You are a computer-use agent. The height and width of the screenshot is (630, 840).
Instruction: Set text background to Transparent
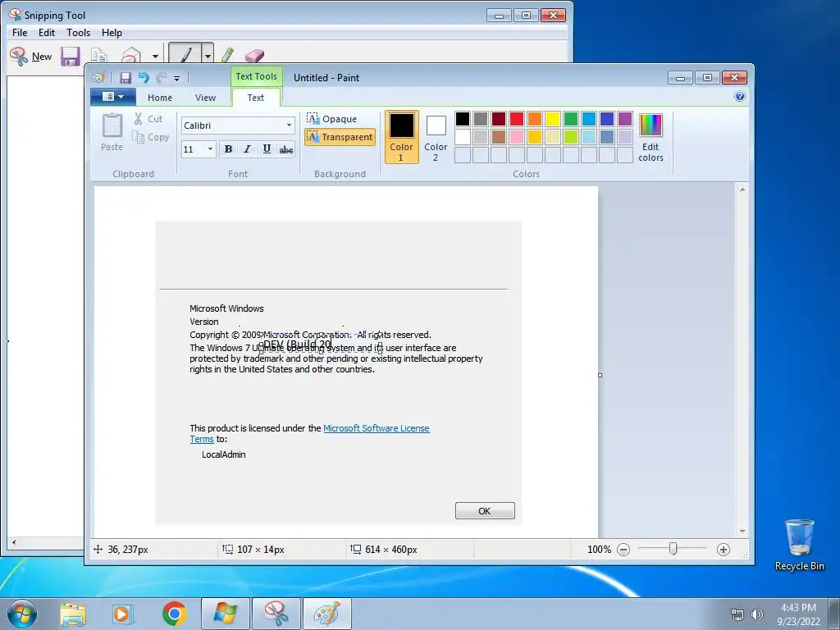coord(340,137)
